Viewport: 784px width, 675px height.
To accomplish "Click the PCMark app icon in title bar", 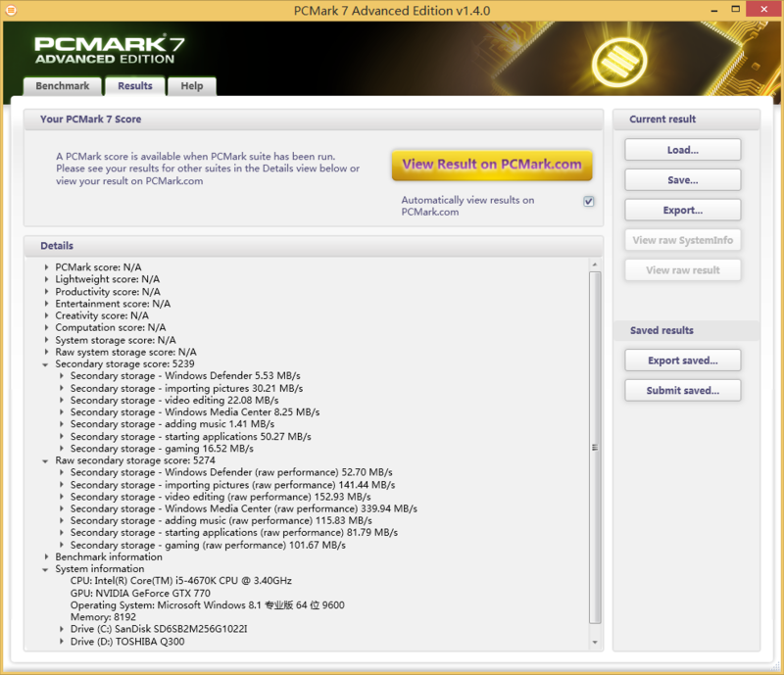I will 11,10.
